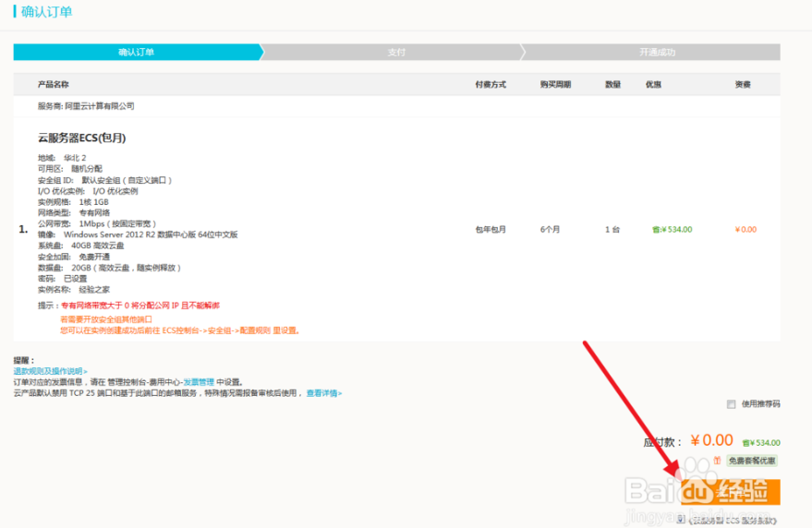Click the 镜像: Windows Server 2012 R2 line
Image resolution: width=812 pixels, height=528 pixels.
(138, 234)
